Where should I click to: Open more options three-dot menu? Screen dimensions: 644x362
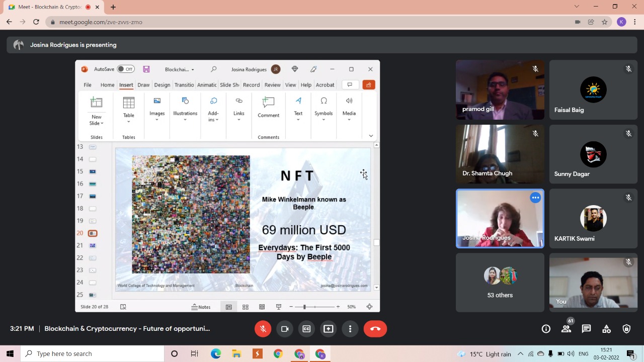[x=350, y=329]
